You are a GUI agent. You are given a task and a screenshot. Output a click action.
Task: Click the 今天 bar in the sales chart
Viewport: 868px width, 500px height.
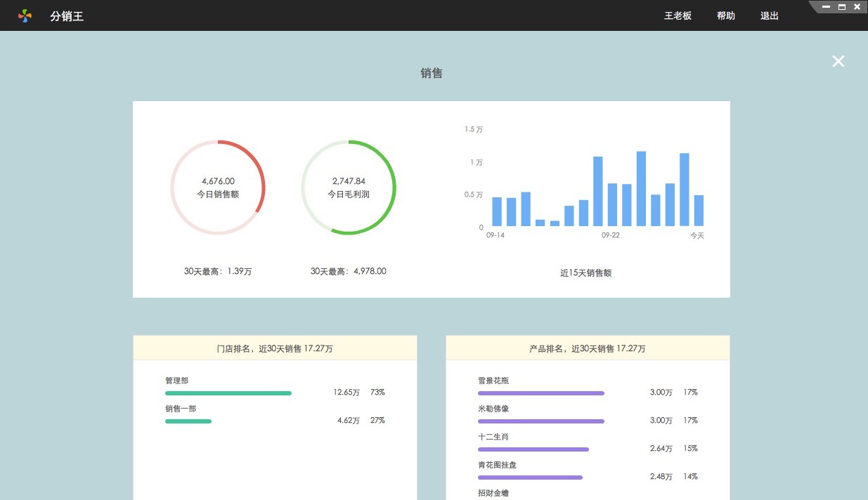click(x=699, y=210)
